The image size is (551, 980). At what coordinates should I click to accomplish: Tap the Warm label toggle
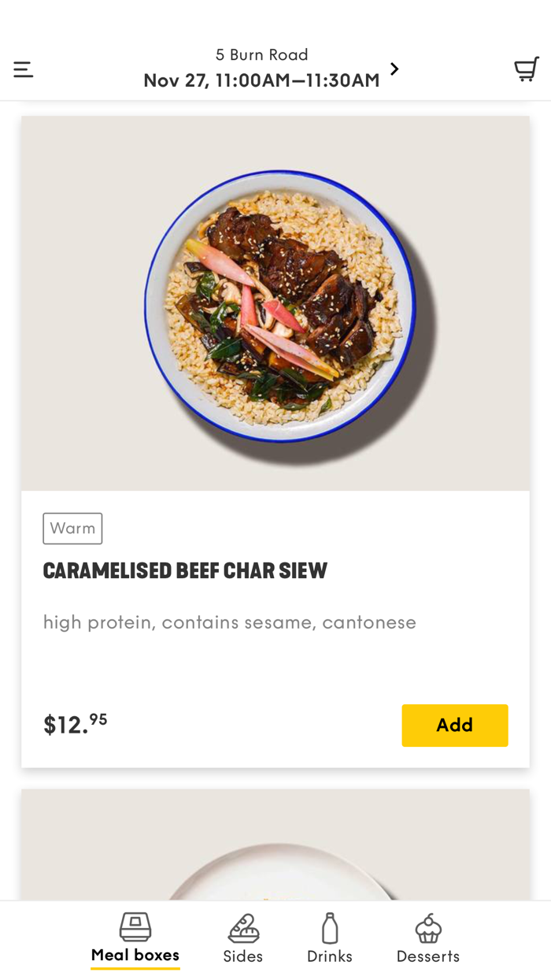click(x=72, y=528)
